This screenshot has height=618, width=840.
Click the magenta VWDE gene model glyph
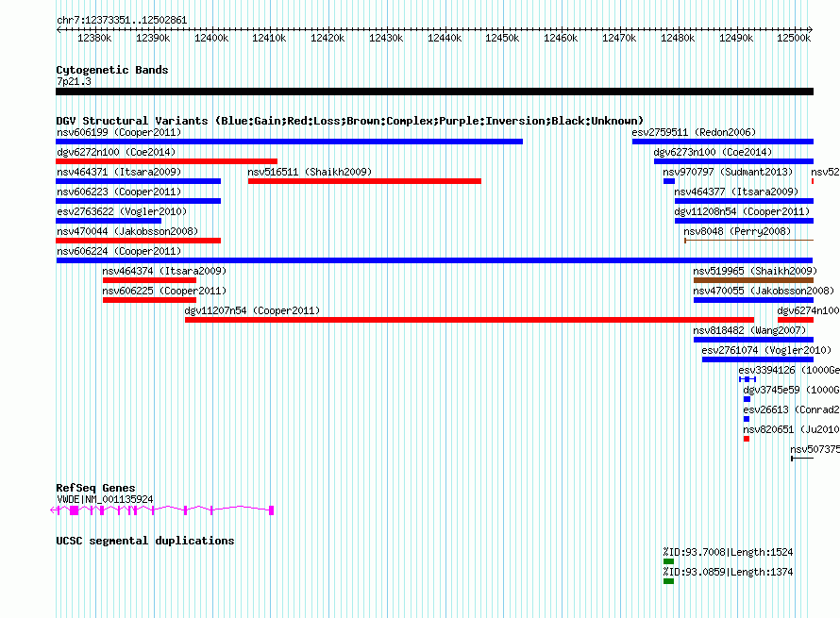pos(162,510)
